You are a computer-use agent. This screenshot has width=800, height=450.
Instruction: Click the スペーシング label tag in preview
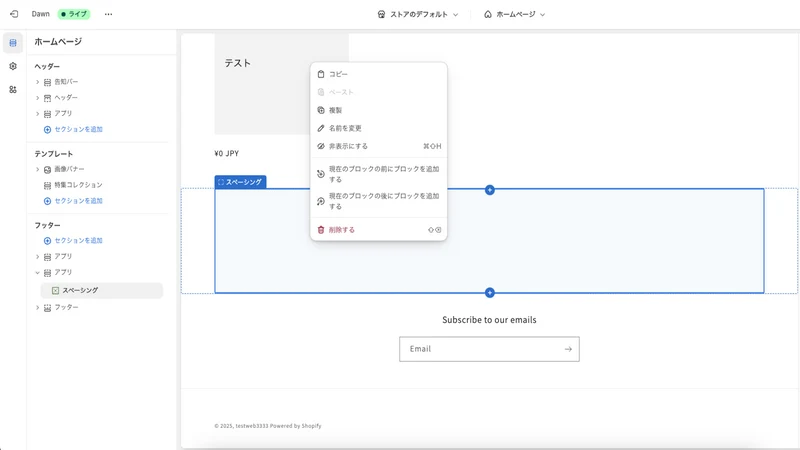tap(240, 182)
